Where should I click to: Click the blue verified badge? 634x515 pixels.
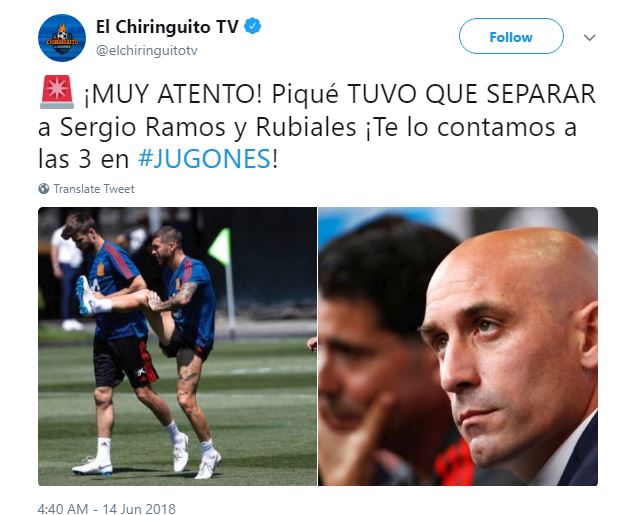pos(253,26)
